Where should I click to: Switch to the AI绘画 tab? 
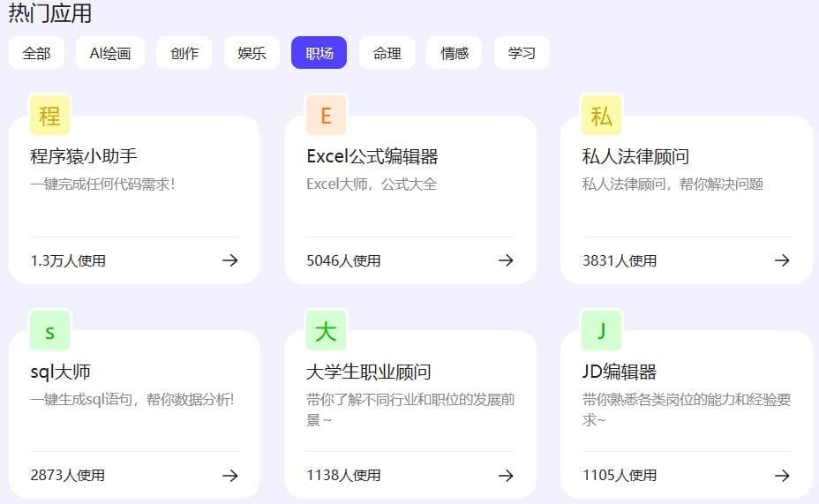coord(110,53)
